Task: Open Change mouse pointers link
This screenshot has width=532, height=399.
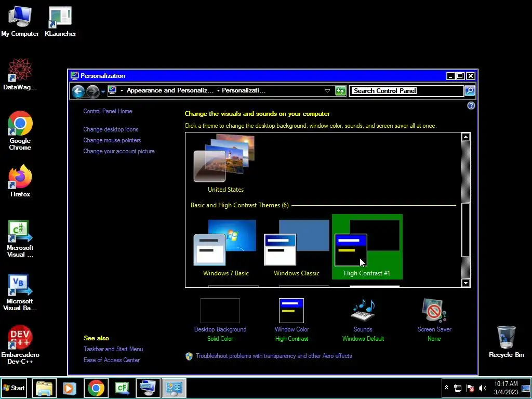Action: pyautogui.click(x=112, y=140)
